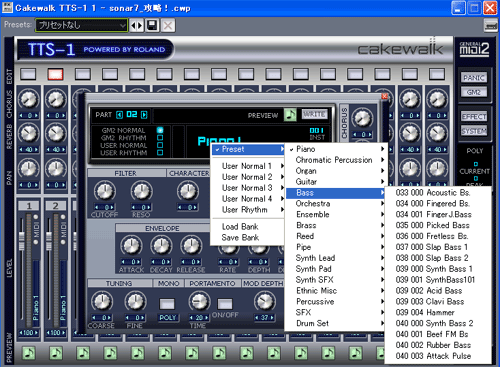Open the Presets combo box

(x=81, y=25)
